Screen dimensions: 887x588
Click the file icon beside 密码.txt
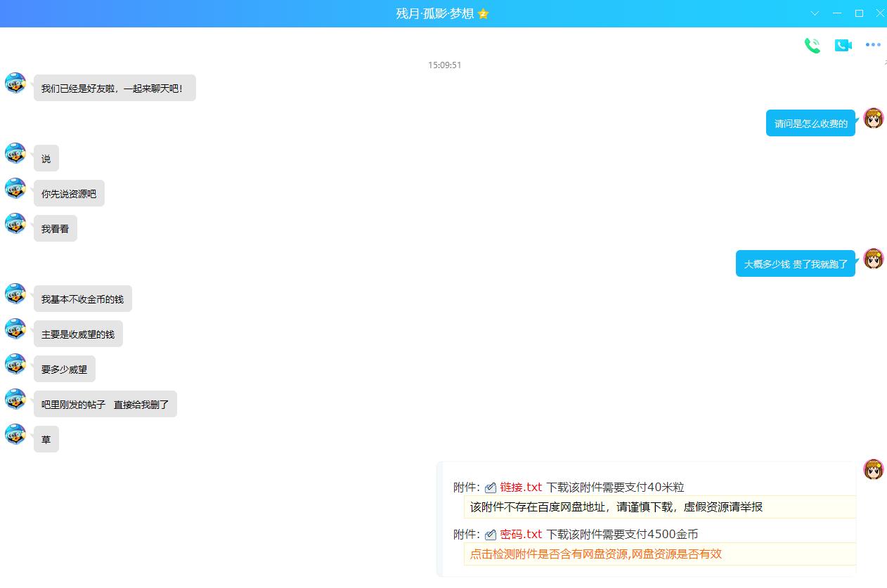pos(491,535)
